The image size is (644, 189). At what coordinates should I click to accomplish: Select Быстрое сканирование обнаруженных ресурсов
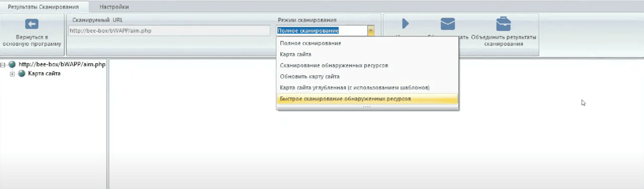tap(367, 99)
